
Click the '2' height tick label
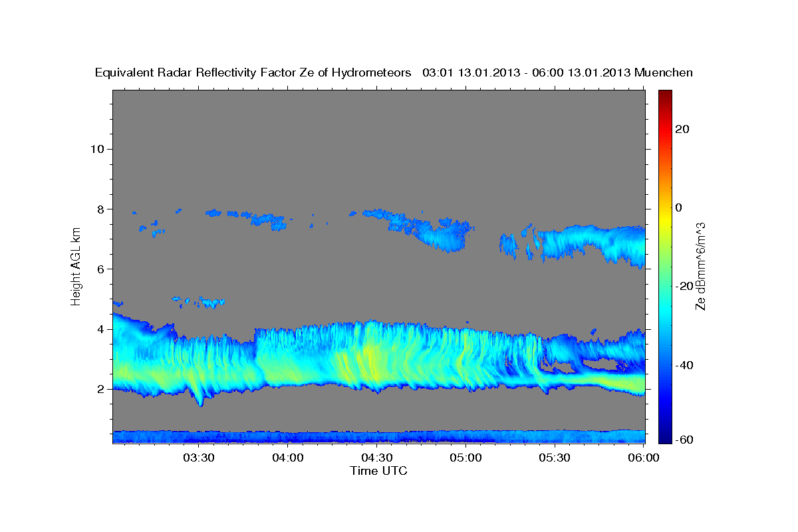tap(100, 389)
